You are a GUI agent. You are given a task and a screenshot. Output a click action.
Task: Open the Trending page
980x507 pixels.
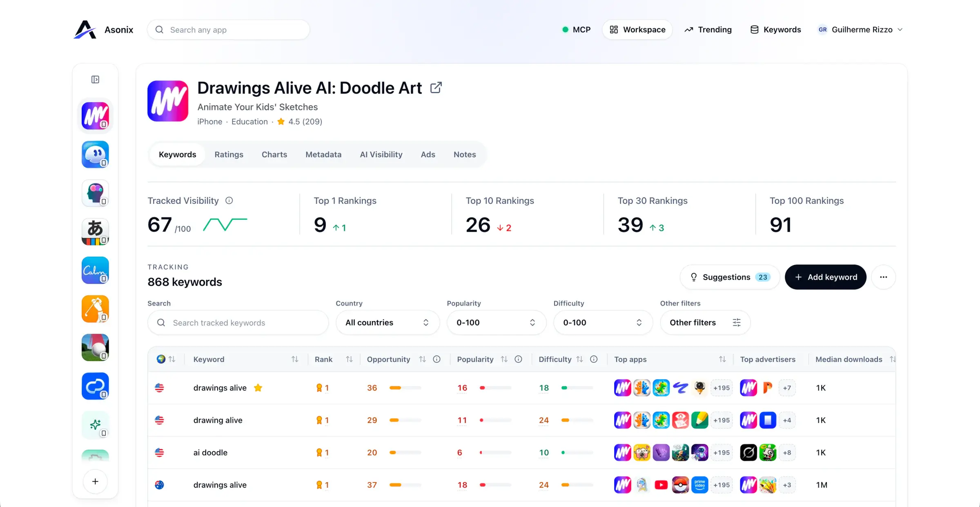(x=708, y=29)
